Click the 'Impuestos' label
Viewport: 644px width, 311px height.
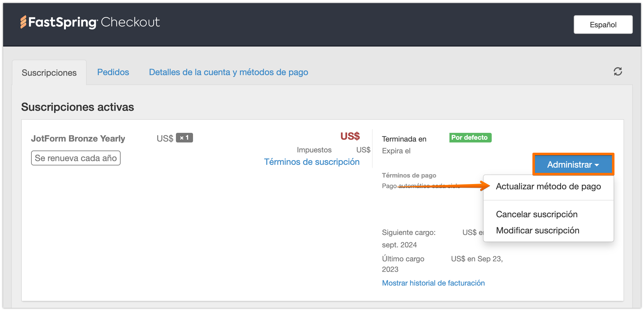[x=314, y=150]
